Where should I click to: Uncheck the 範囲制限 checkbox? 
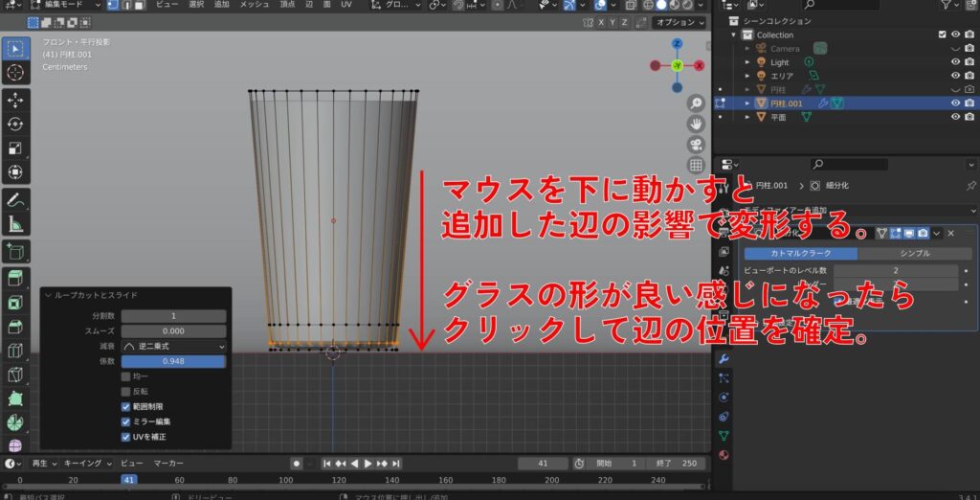(x=126, y=407)
